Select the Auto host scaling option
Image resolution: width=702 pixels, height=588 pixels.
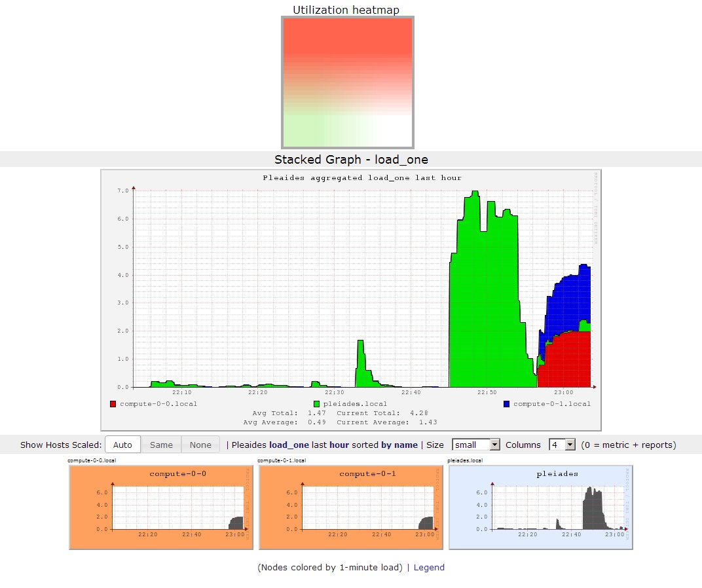122,445
